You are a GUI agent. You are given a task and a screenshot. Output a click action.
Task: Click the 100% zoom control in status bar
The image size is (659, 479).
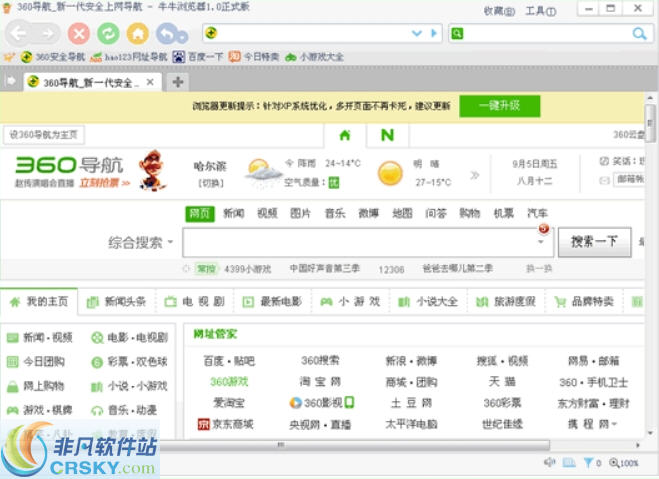[624, 463]
